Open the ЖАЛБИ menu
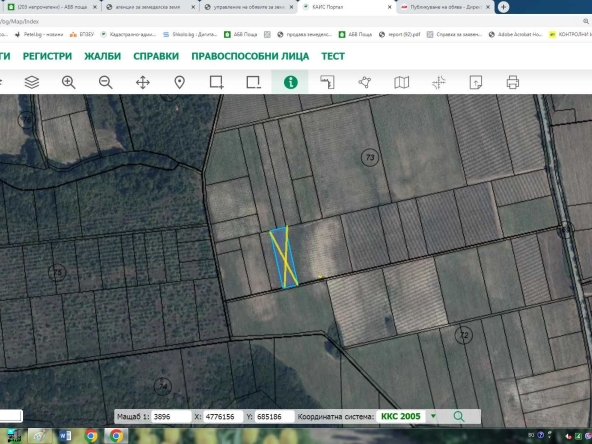 (102, 56)
